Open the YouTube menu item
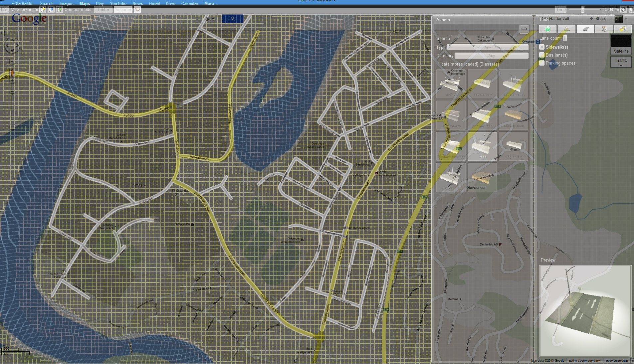Screen dimensions: 634x364 [118, 3]
